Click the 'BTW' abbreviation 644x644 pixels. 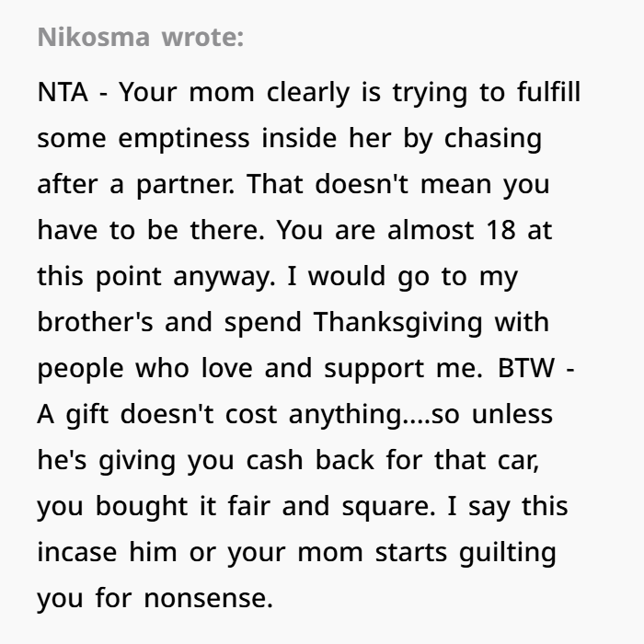(526, 368)
